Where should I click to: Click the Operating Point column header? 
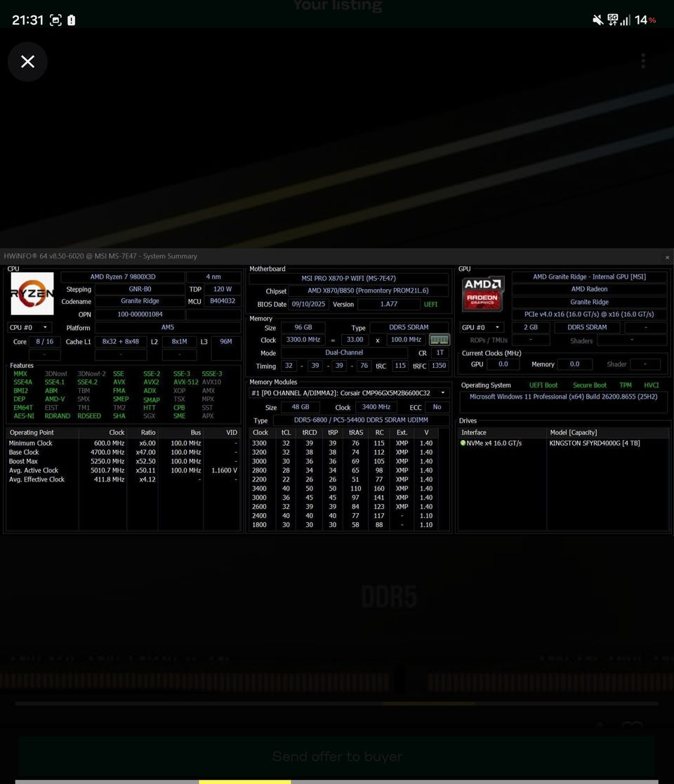click(42, 432)
